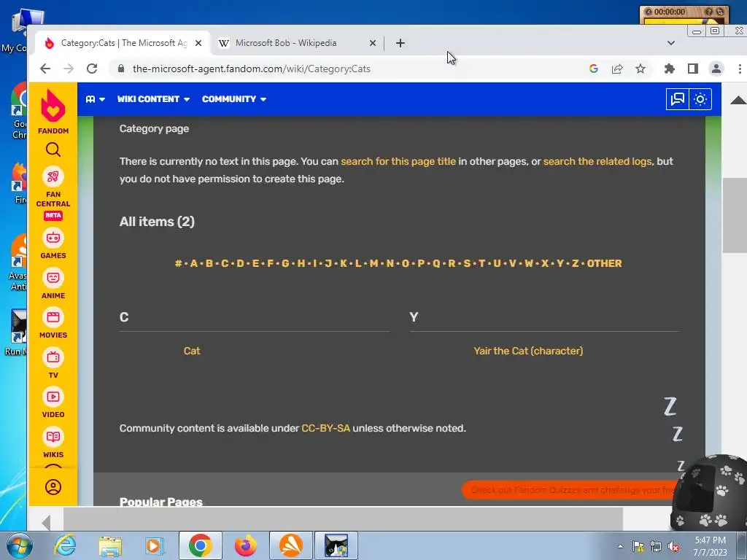The height and width of the screenshot is (560, 747).
Task: Jump to OTHER in alphabet index
Action: (x=604, y=263)
